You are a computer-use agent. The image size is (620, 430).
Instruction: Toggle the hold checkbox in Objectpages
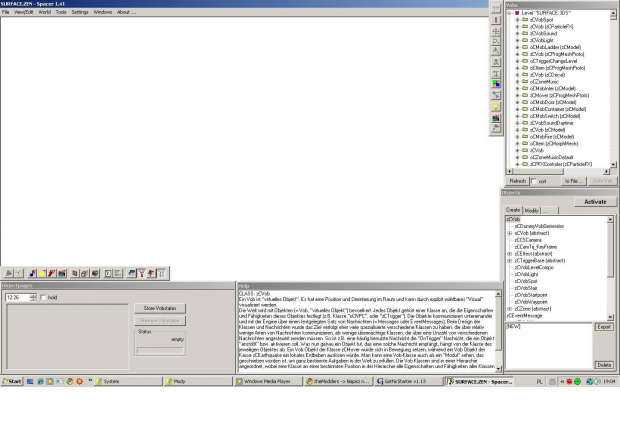[43, 297]
